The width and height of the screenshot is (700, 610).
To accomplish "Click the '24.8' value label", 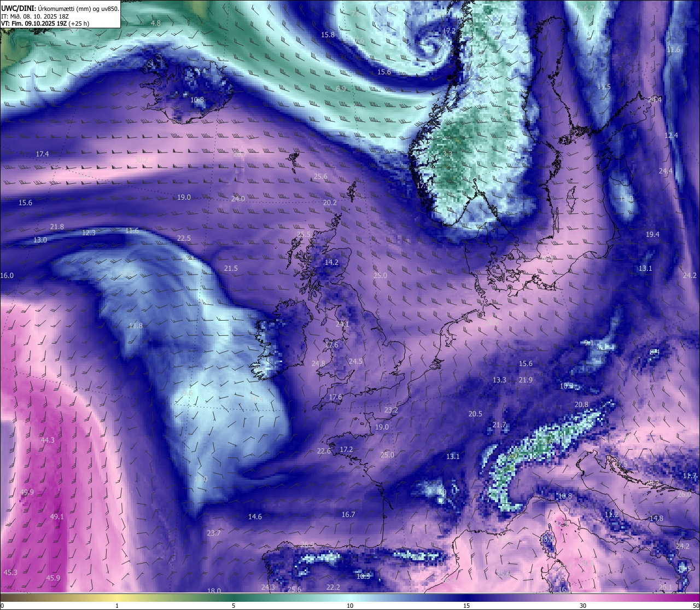I will click(318, 364).
